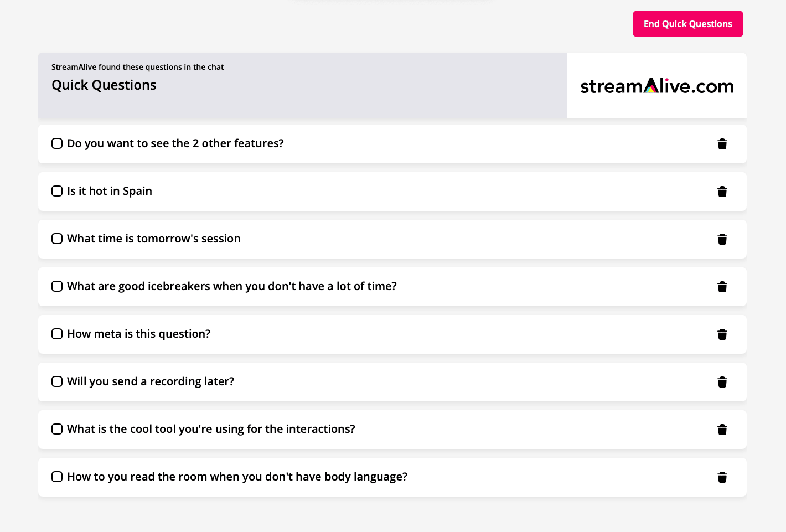Click the streamAlive.com logo
The height and width of the screenshot is (532, 786).
click(x=656, y=86)
